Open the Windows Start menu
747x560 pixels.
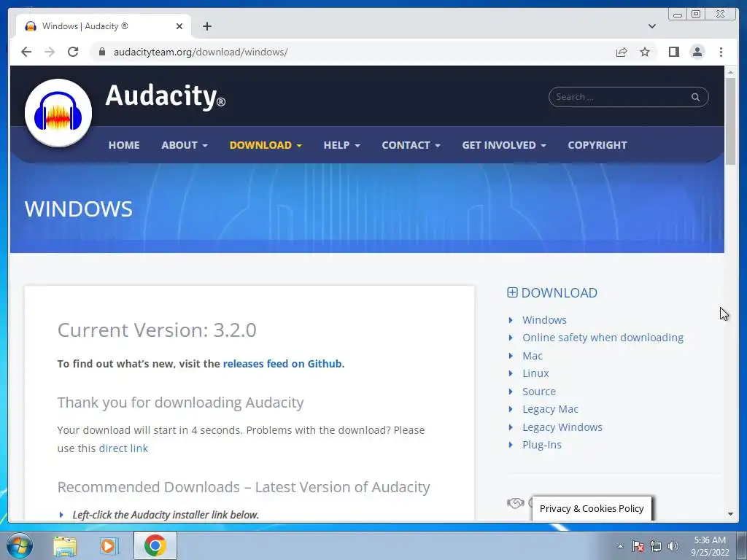click(19, 545)
